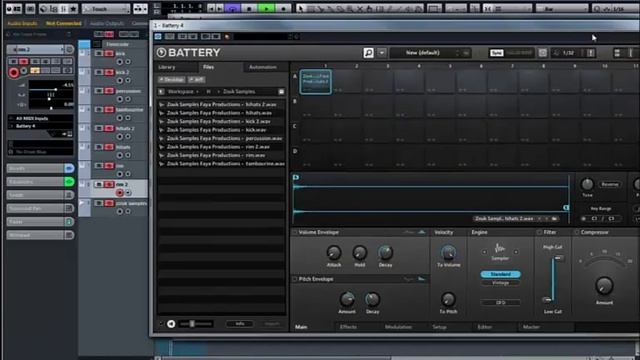Click the purple cycle loop button in Cubase
The image size is (640, 360).
(x=233, y=8)
